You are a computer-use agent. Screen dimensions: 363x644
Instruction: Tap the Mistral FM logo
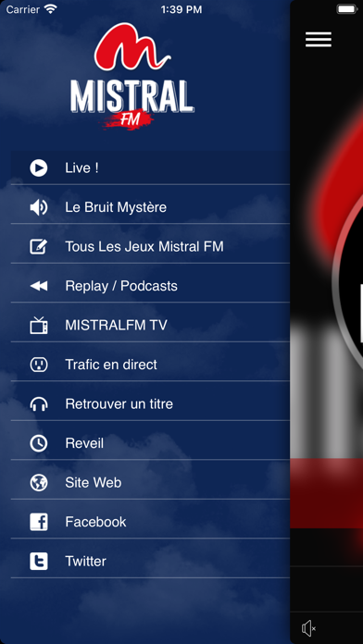coord(132,77)
